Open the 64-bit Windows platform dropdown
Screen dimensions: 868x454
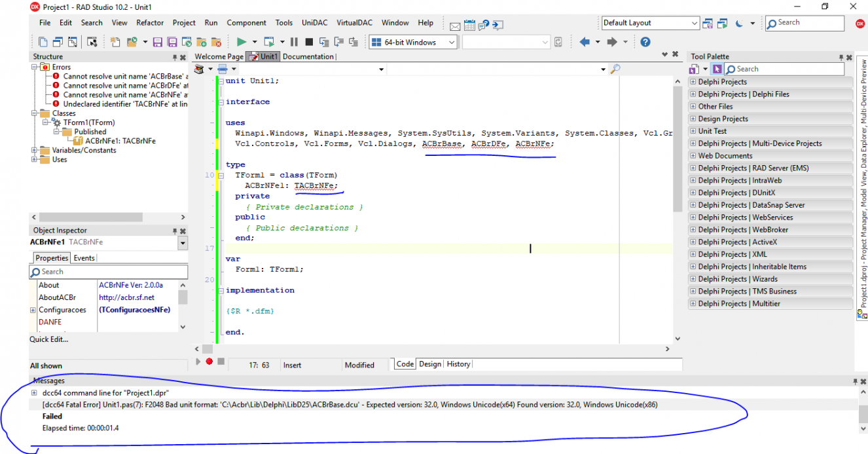413,42
